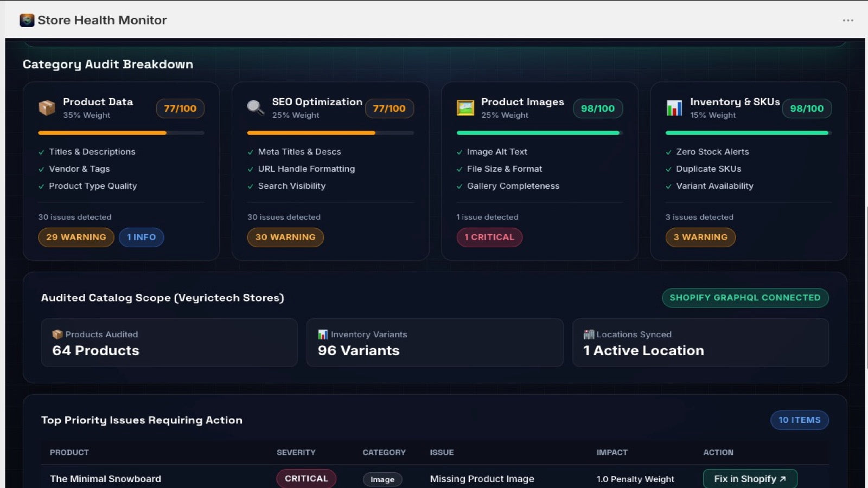The image size is (868, 488).
Task: Click the Image category tag in the table
Action: pos(382,479)
